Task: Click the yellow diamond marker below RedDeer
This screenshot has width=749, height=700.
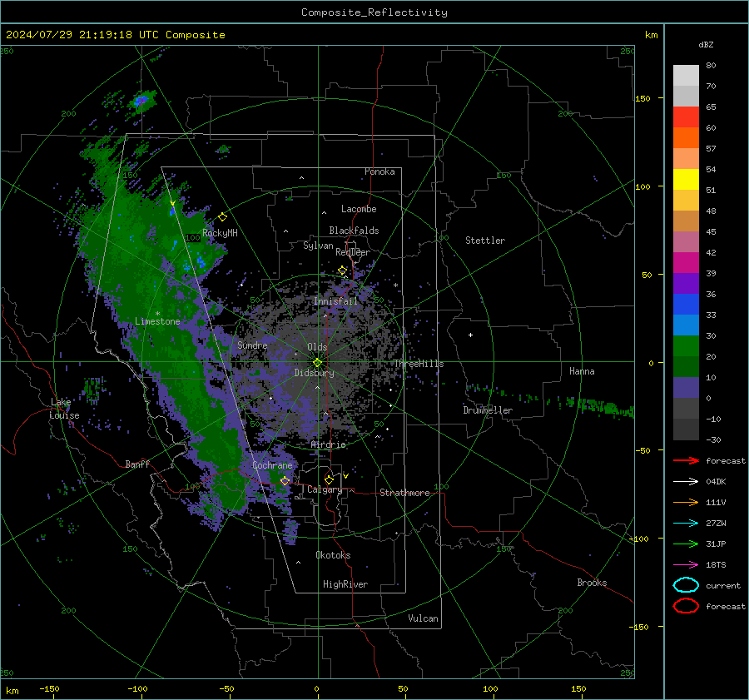Action: (342, 271)
